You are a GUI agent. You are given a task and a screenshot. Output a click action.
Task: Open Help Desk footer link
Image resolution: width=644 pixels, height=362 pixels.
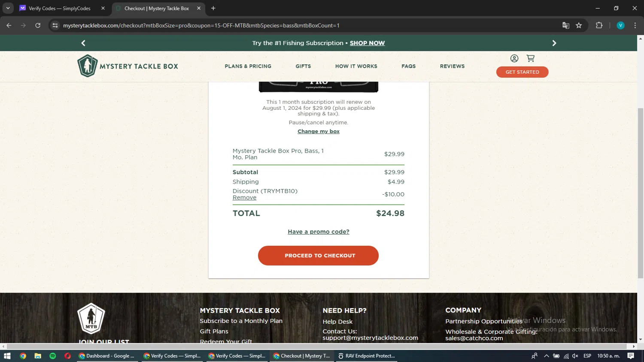(337, 322)
